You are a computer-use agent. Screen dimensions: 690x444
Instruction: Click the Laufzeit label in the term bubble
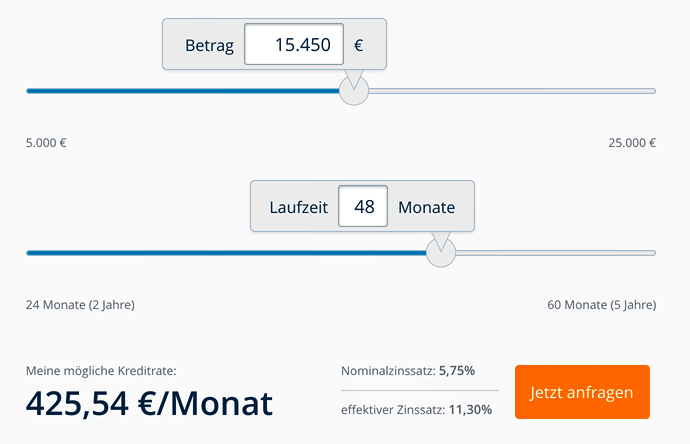click(299, 207)
